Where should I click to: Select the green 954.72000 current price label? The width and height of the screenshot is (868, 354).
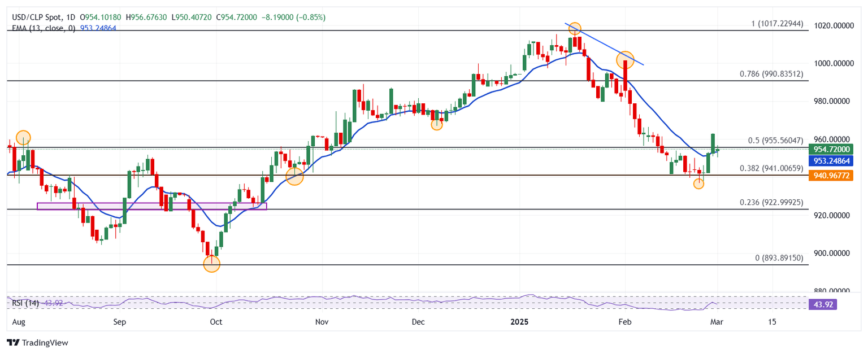pos(831,149)
